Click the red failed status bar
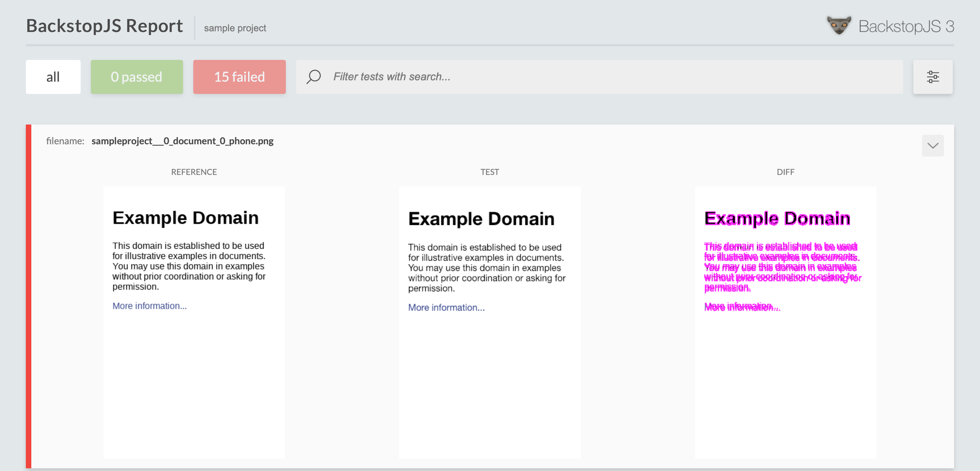Image resolution: width=980 pixels, height=471 pixels. pyautogui.click(x=29, y=297)
